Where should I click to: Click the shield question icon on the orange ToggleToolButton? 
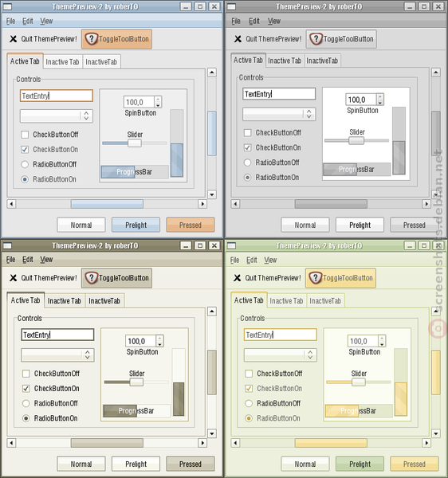pyautogui.click(x=91, y=39)
